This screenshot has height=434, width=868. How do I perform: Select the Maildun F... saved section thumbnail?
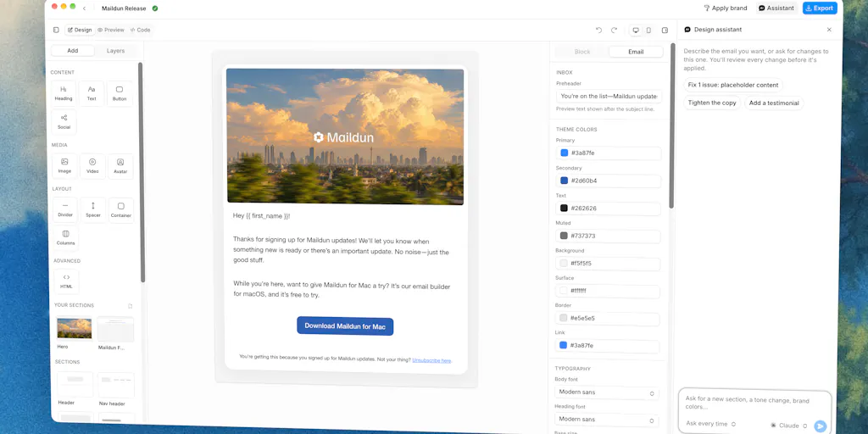[115, 330]
